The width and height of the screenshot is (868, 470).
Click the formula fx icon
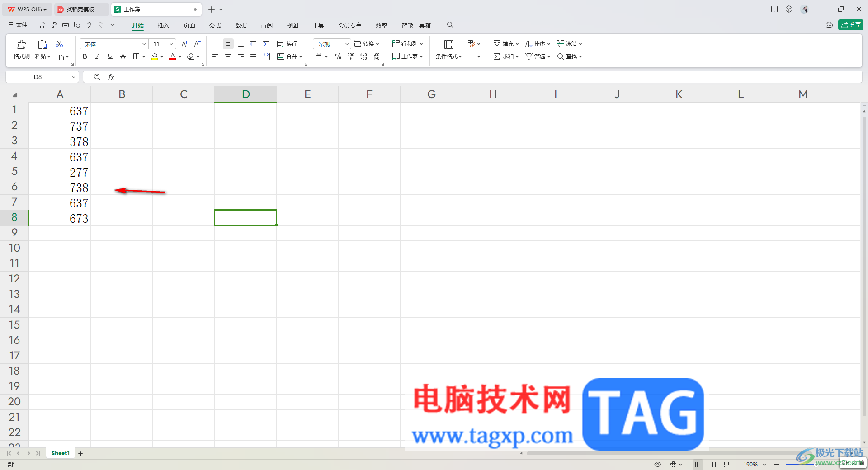point(111,77)
